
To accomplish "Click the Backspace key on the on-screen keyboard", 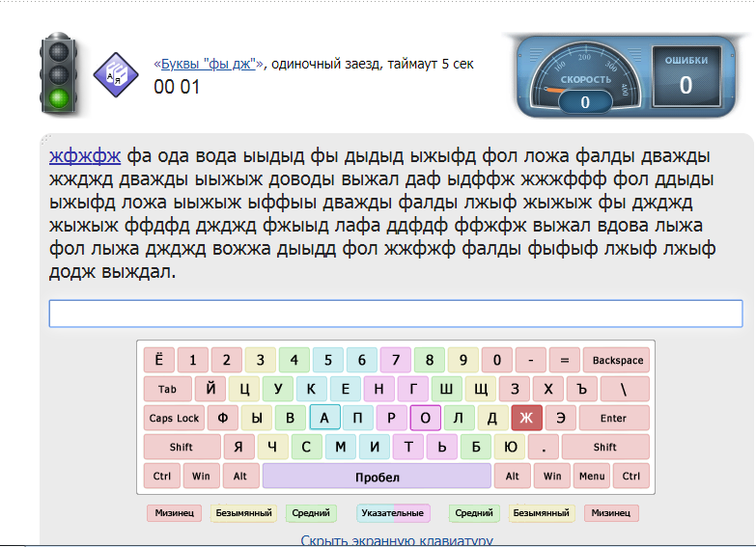I will point(617,360).
